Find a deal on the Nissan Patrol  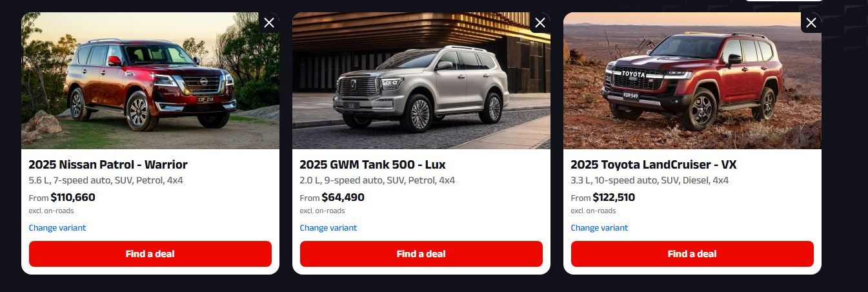click(x=150, y=254)
